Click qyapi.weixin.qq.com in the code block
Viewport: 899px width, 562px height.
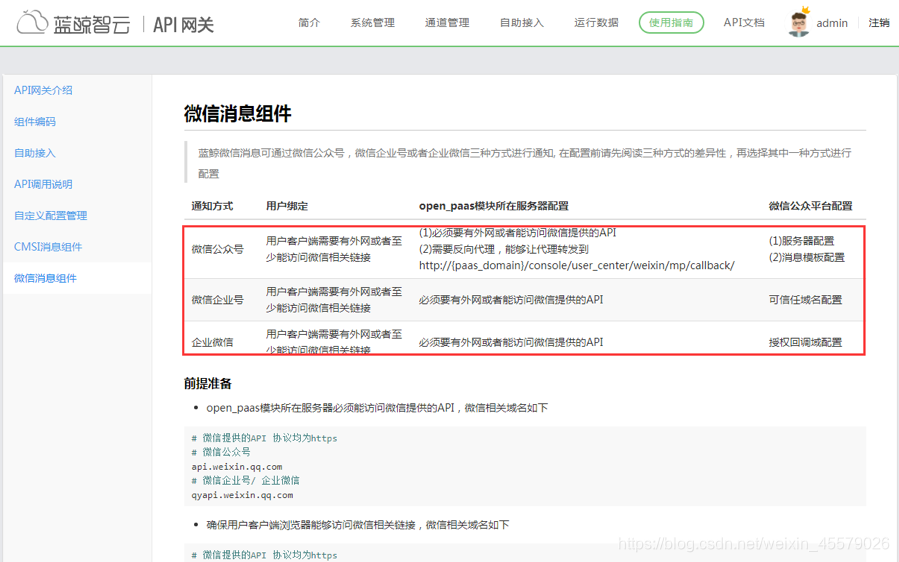[x=242, y=495]
